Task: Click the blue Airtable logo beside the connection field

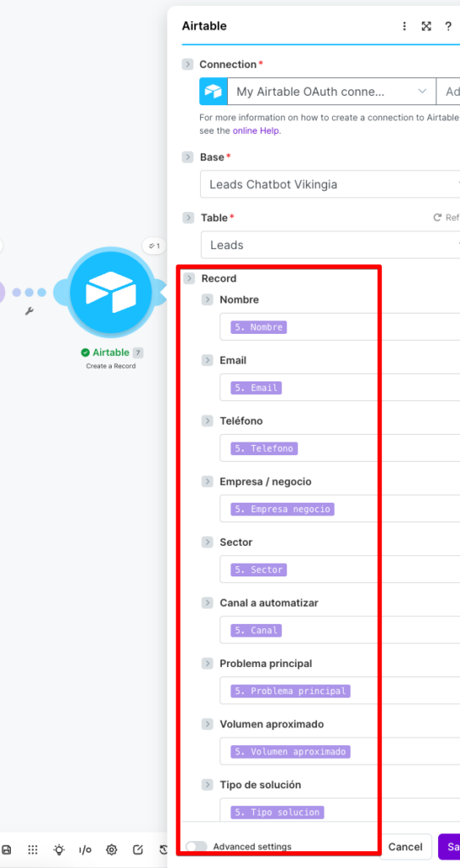Action: [213, 92]
